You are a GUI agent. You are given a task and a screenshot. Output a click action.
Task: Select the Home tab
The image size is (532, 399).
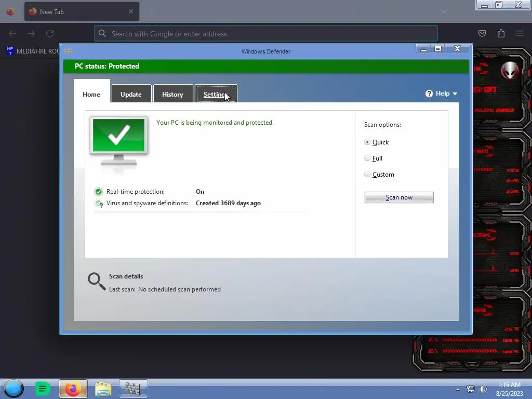pos(91,91)
